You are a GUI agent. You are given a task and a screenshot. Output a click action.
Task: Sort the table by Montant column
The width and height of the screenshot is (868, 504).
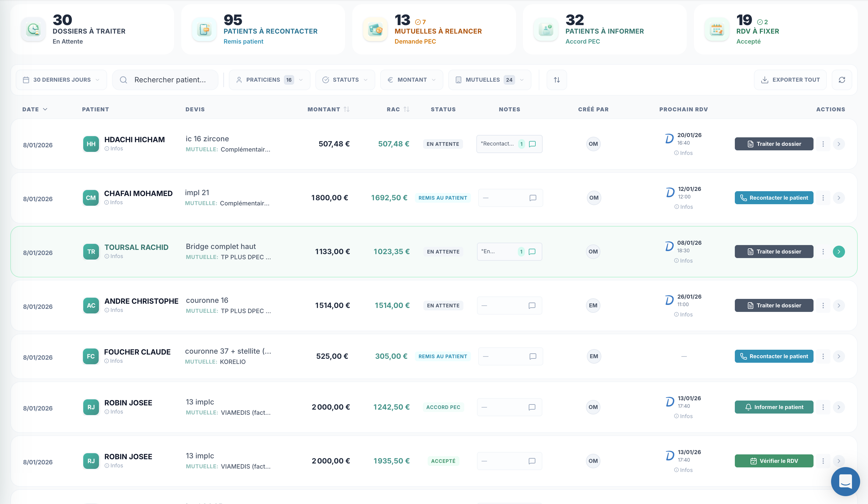tap(328, 110)
